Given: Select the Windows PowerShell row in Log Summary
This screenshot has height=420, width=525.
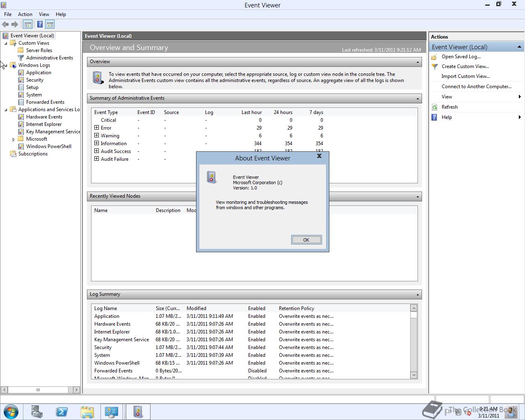Looking at the screenshot, I should (250, 363).
